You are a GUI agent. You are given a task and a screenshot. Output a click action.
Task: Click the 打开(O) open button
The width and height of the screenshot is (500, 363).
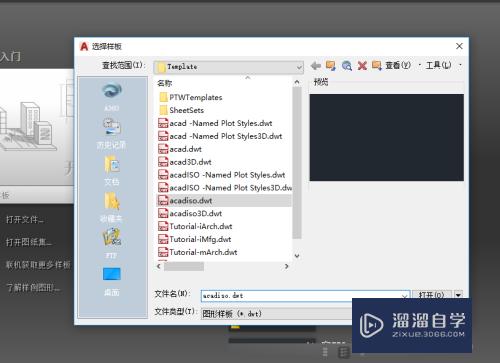(432, 295)
